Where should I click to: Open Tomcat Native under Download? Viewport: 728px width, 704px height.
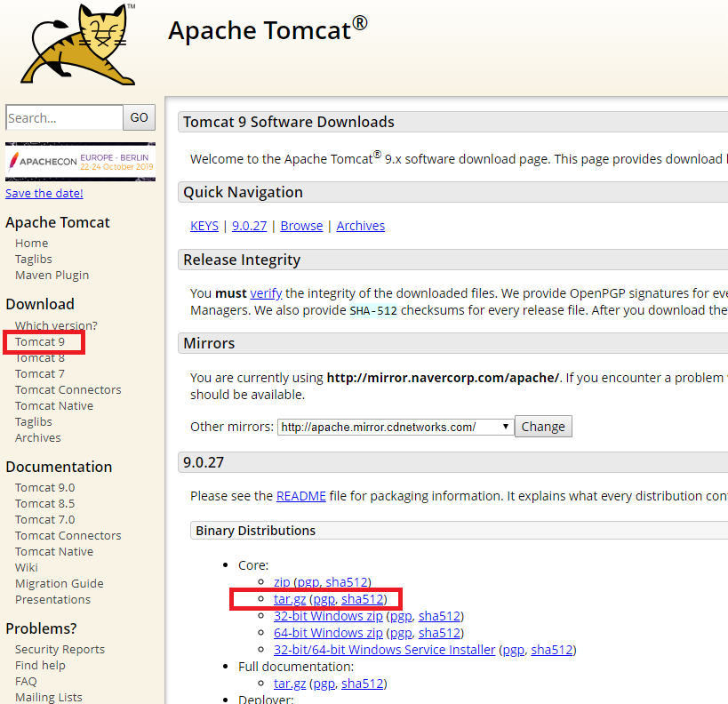tap(54, 406)
